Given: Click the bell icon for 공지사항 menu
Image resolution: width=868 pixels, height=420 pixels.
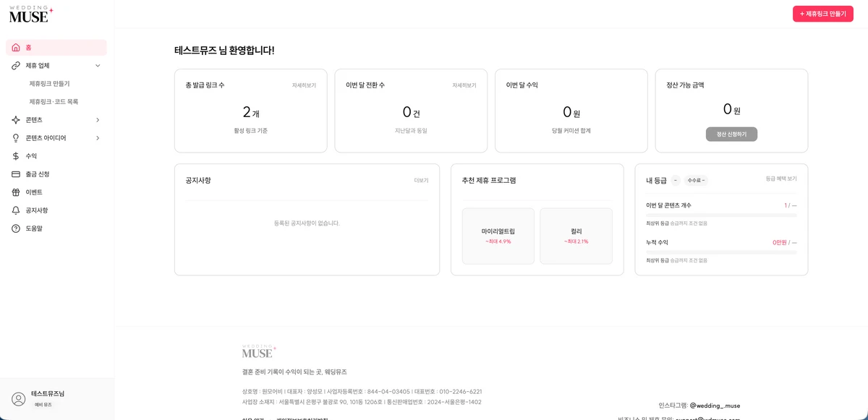Looking at the screenshot, I should click(x=16, y=210).
